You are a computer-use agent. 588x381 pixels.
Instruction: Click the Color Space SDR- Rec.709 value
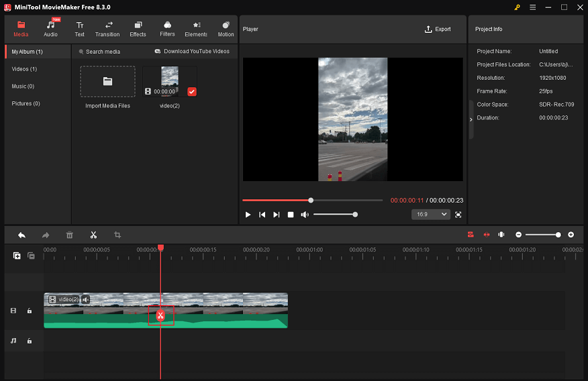556,105
